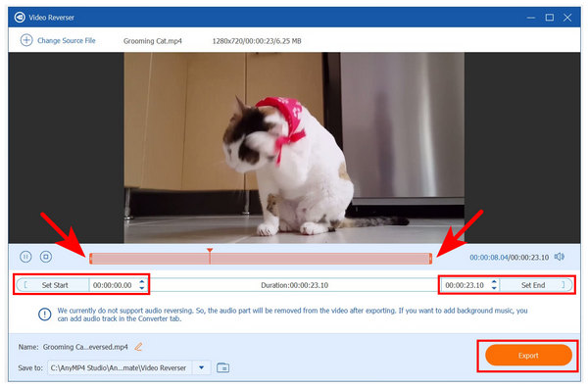This screenshot has width=588, height=387.
Task: Click the Grooming Ca...eversed.mp4 output name
Action: 85,347
